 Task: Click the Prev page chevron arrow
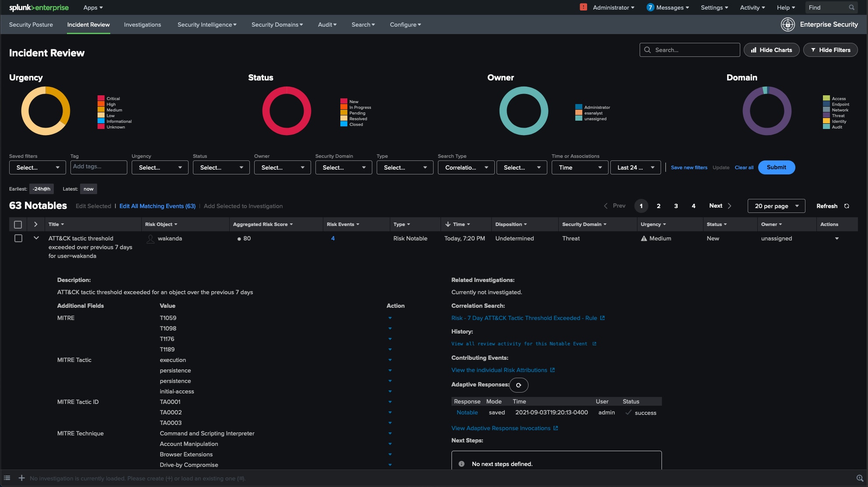point(605,206)
